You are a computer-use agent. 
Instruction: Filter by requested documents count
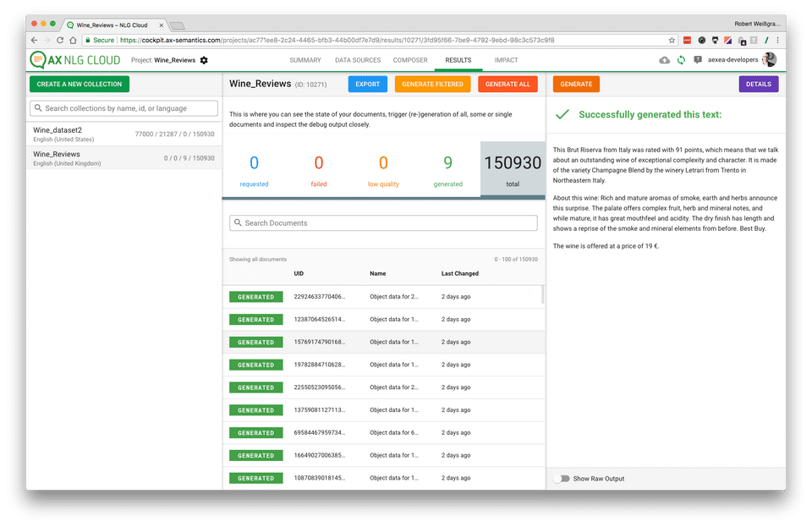254,170
